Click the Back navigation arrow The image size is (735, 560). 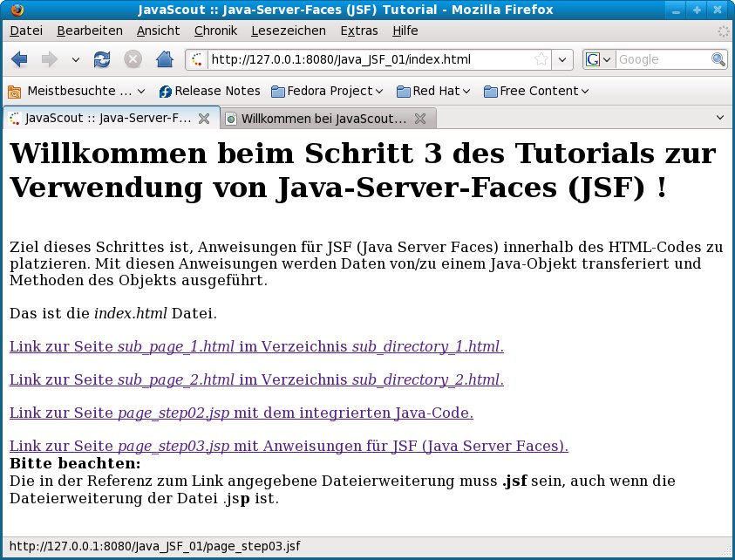click(x=20, y=59)
